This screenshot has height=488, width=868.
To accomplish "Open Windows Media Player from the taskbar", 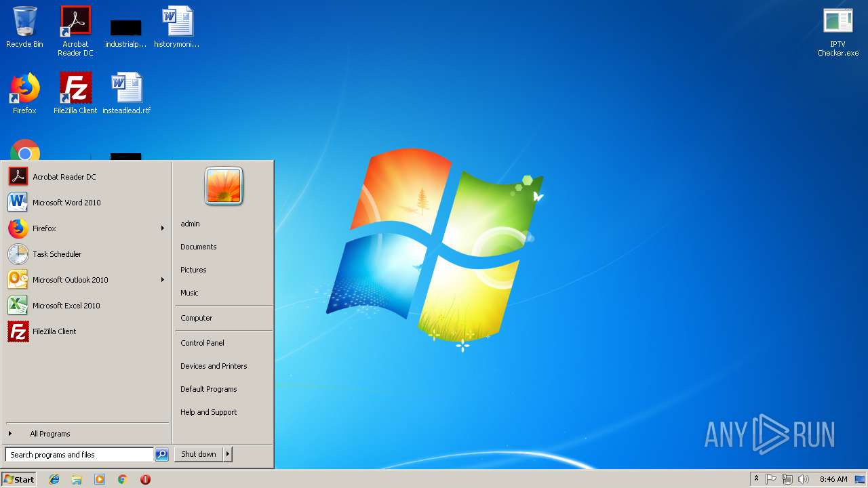I will (100, 479).
